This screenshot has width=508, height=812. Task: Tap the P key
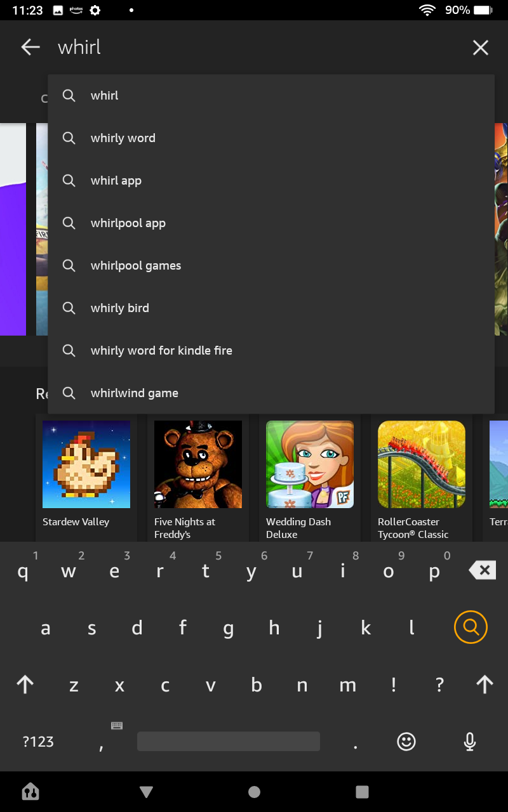434,572
